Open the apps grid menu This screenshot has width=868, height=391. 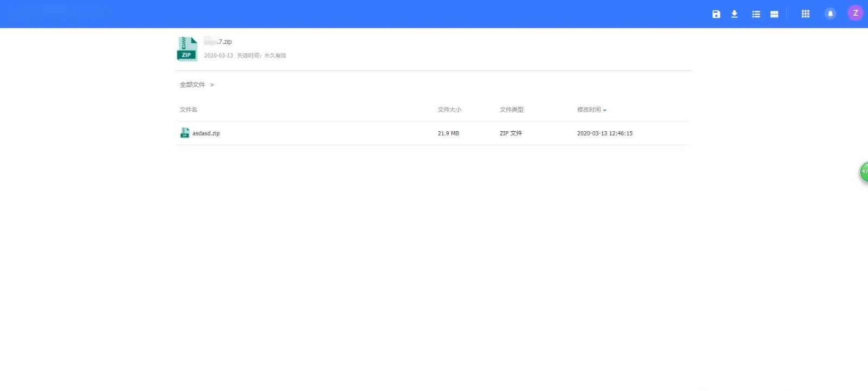[x=805, y=14]
